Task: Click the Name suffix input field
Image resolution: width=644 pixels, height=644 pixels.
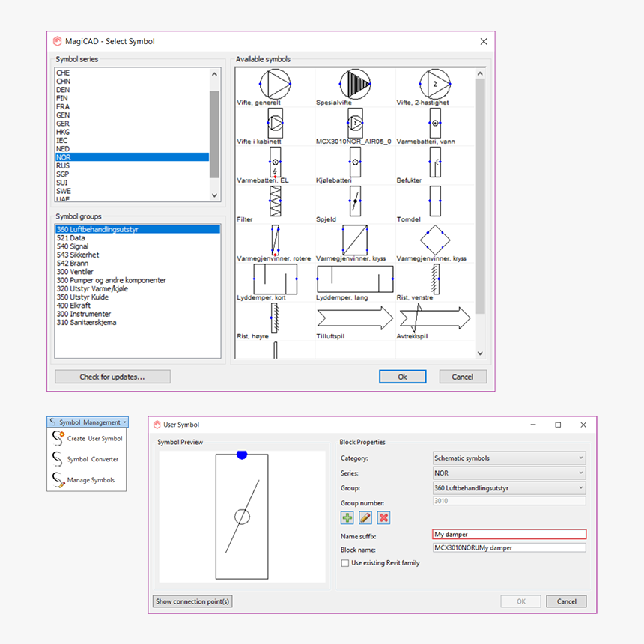Action: coord(509,535)
